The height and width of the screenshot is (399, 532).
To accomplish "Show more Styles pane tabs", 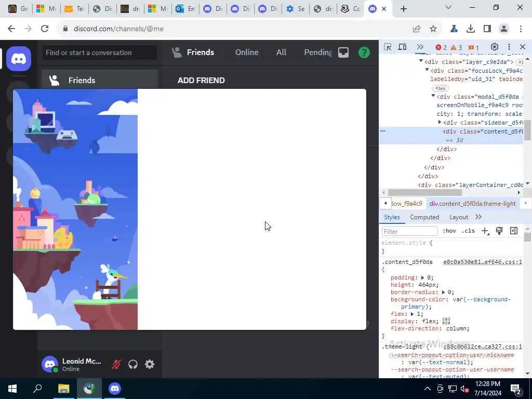I will pyautogui.click(x=478, y=217).
